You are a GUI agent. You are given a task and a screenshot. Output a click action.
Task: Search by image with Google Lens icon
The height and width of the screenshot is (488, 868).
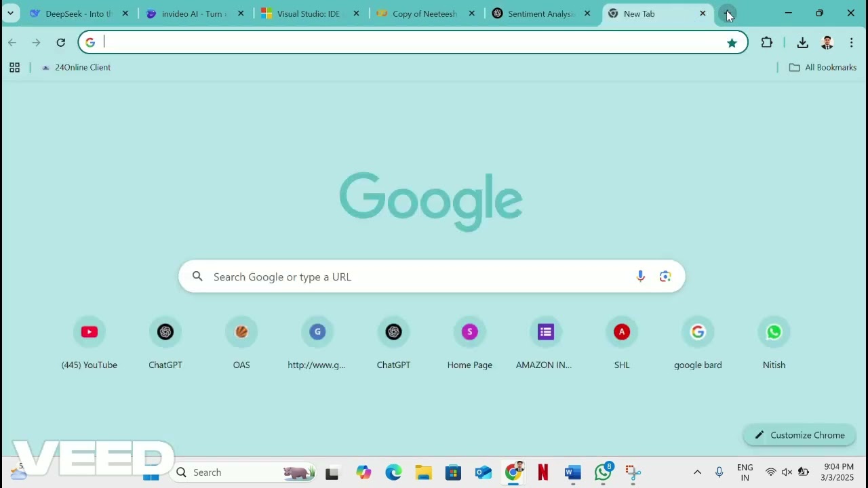[x=665, y=277]
